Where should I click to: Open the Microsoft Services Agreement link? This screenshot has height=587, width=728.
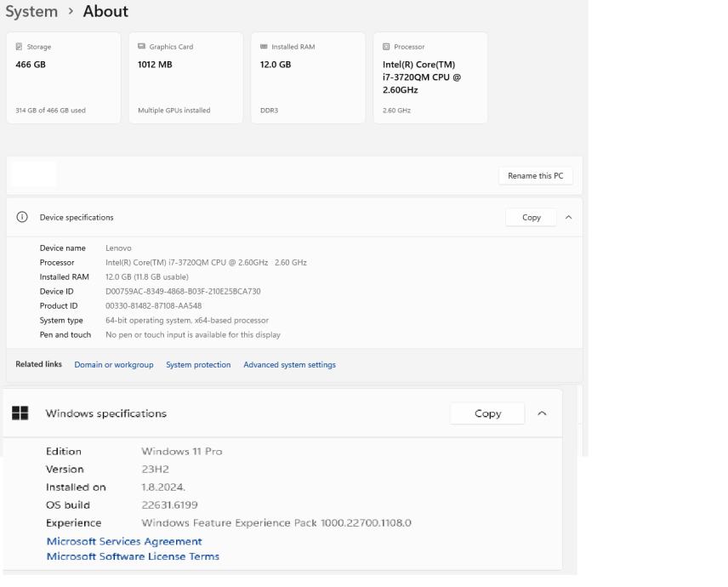(x=124, y=541)
